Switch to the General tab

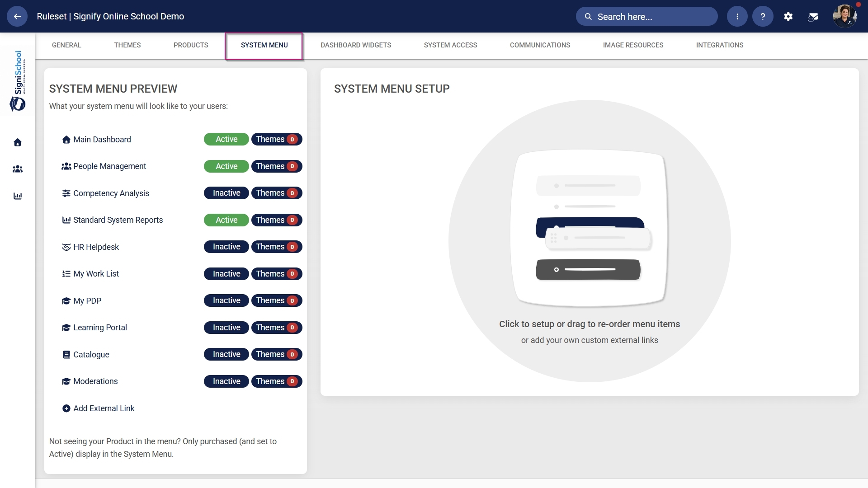pos(66,45)
